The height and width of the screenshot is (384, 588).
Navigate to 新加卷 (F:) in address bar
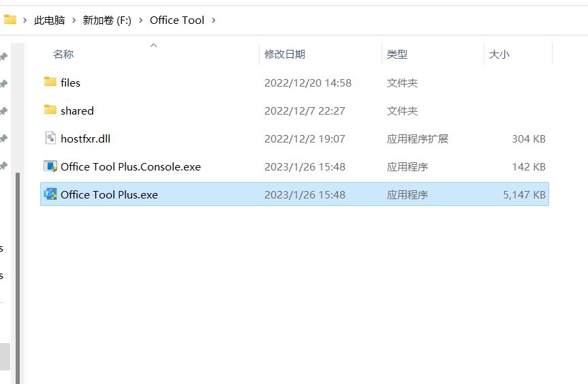pos(107,20)
